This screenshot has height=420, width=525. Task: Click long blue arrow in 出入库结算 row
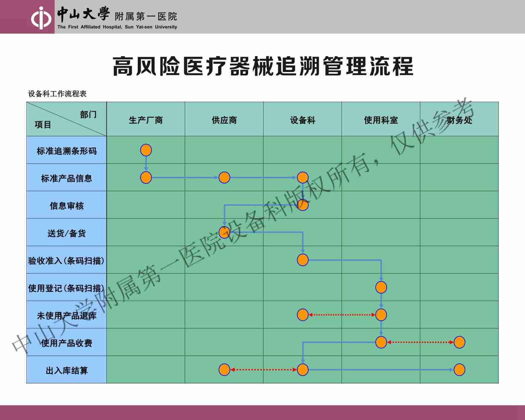click(x=381, y=370)
